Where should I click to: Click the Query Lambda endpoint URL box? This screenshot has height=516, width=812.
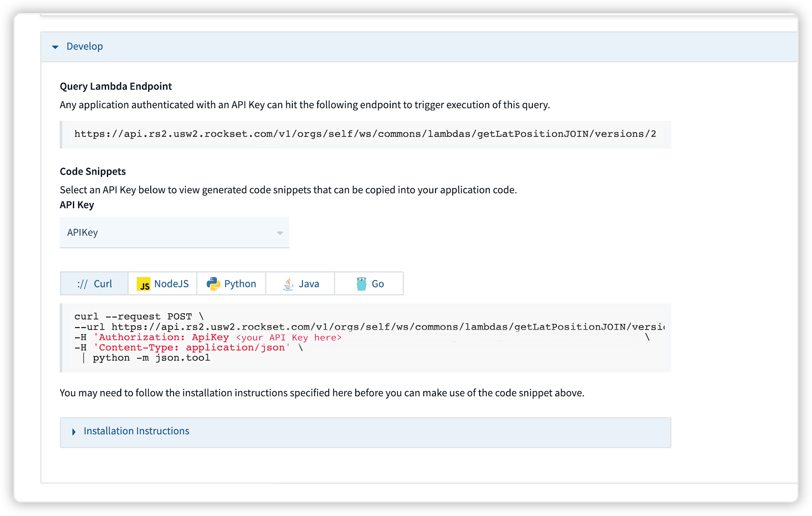(x=365, y=134)
